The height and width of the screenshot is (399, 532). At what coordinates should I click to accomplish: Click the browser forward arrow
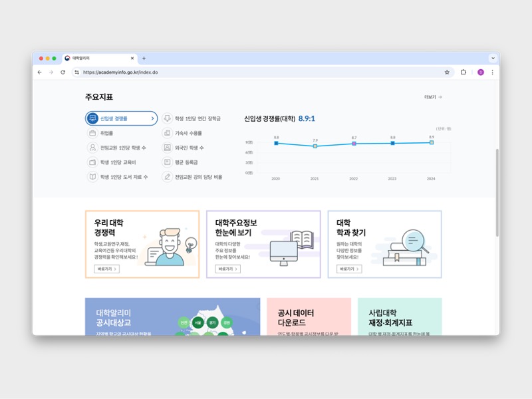coord(51,72)
